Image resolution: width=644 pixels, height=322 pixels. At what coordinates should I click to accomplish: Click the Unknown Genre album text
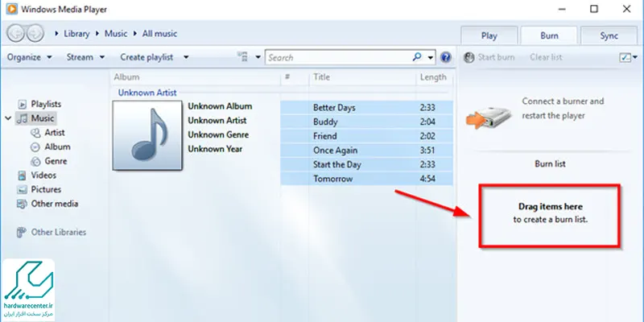(218, 134)
